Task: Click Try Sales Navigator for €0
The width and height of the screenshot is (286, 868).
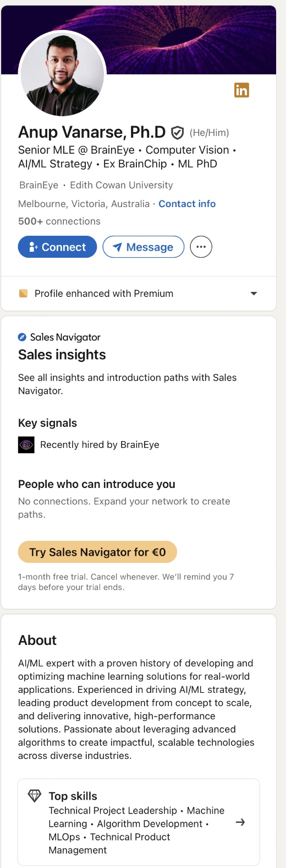Action: 97,552
